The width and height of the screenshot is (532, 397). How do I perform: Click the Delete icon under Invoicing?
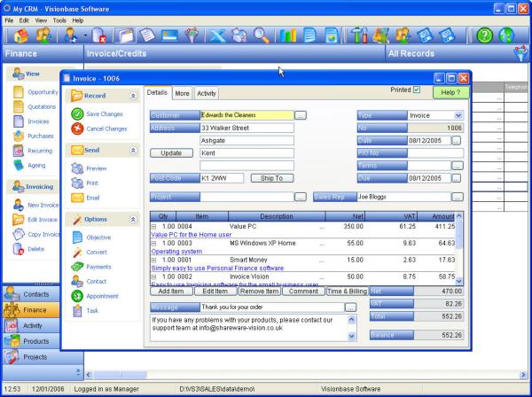coord(19,249)
